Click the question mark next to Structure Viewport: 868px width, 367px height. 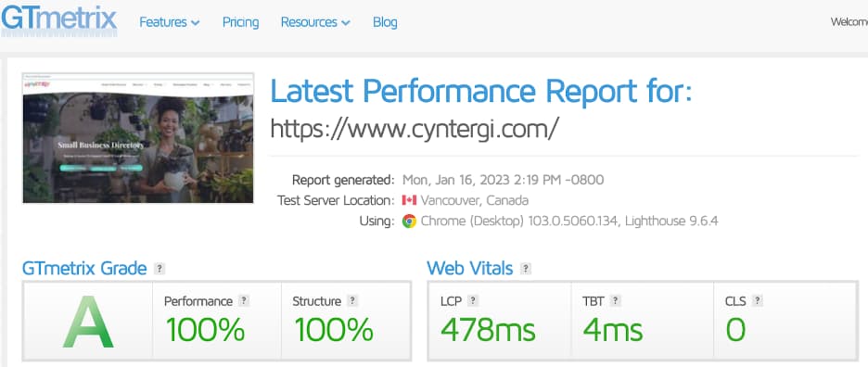click(x=352, y=301)
